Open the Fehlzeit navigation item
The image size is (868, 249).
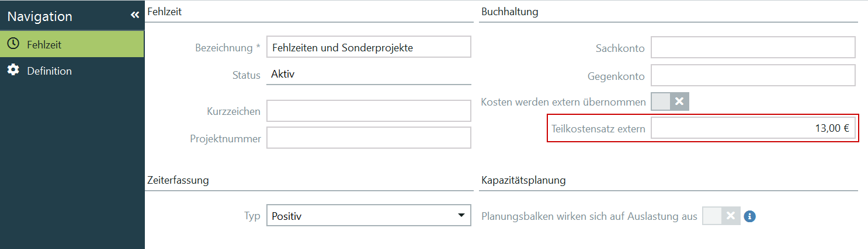44,44
